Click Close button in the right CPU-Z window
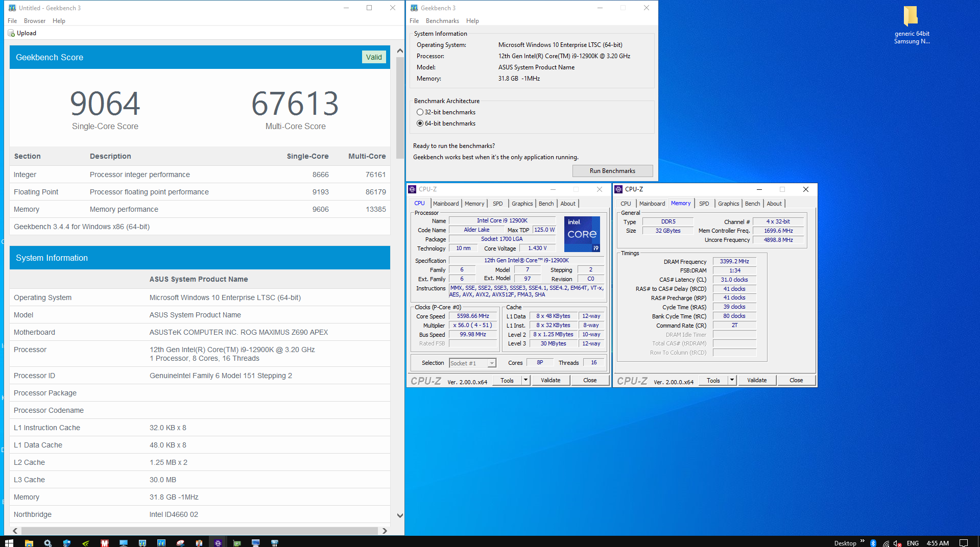Screen dimensions: 980x547 [796, 380]
